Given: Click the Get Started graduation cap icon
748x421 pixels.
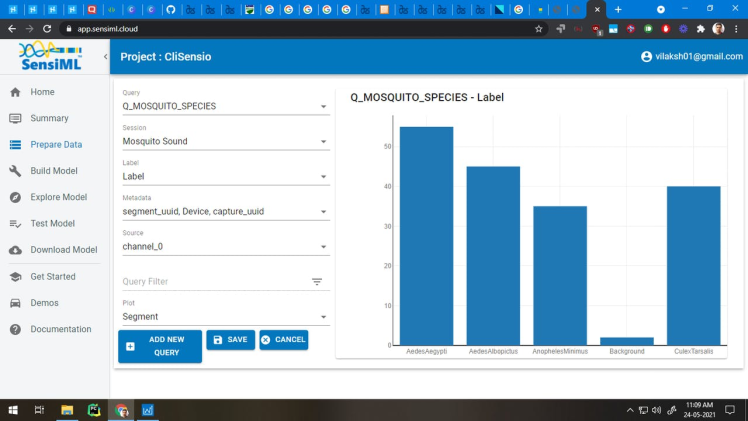Looking at the screenshot, I should (x=15, y=277).
